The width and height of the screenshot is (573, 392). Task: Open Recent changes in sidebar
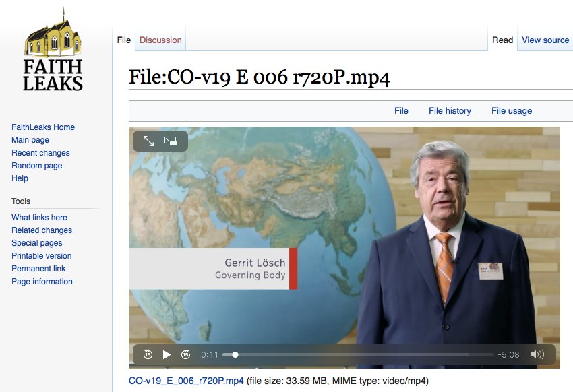pyautogui.click(x=40, y=153)
